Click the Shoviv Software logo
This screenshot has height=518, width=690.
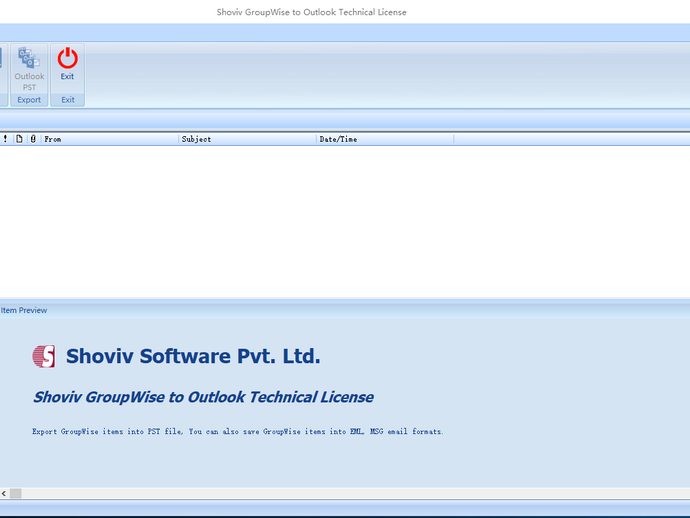(x=44, y=356)
